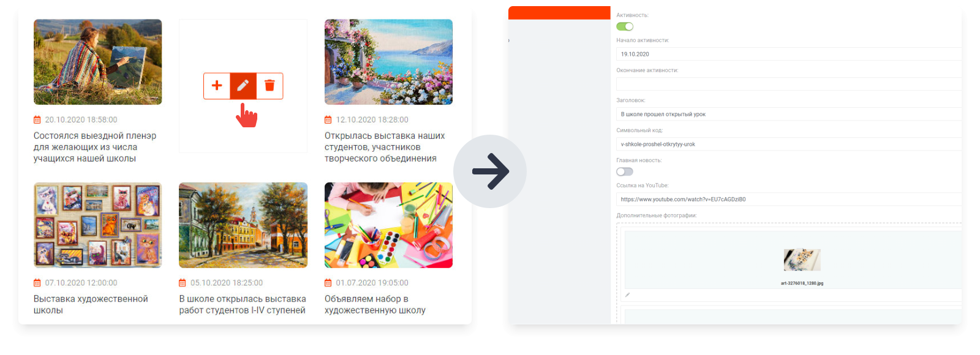Click calendar icon beside 01.07.2020 date
Image resolution: width=980 pixels, height=355 pixels.
tap(328, 283)
